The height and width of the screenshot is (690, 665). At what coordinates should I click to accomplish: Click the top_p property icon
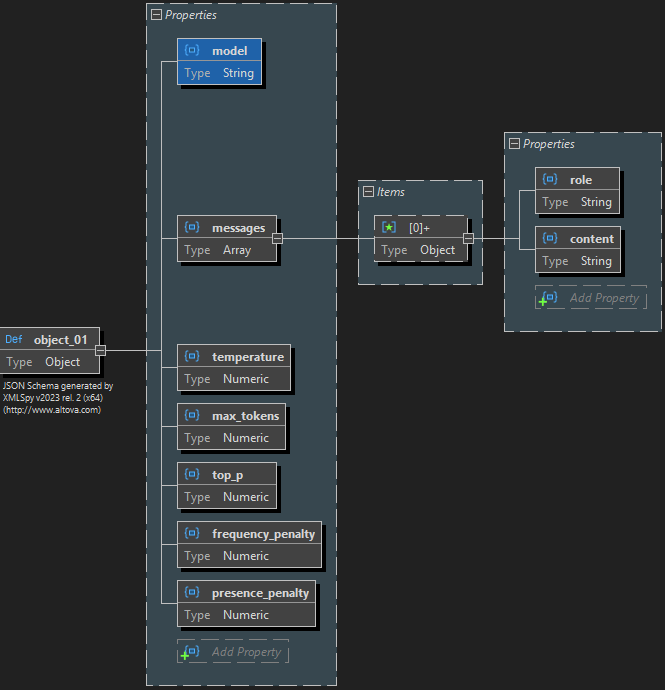(192, 474)
